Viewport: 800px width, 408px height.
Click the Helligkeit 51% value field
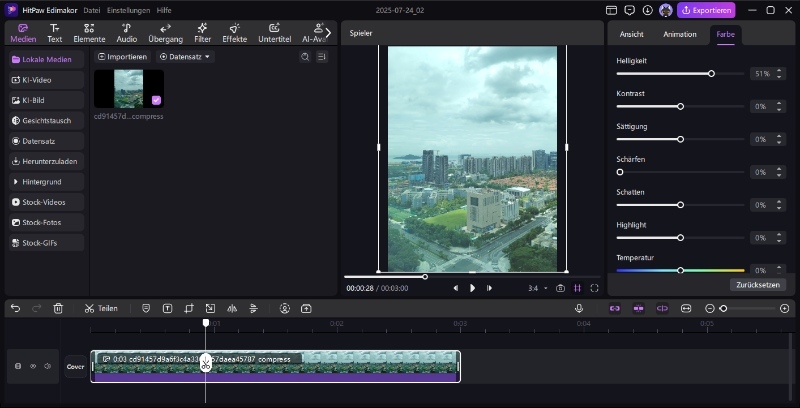click(762, 74)
